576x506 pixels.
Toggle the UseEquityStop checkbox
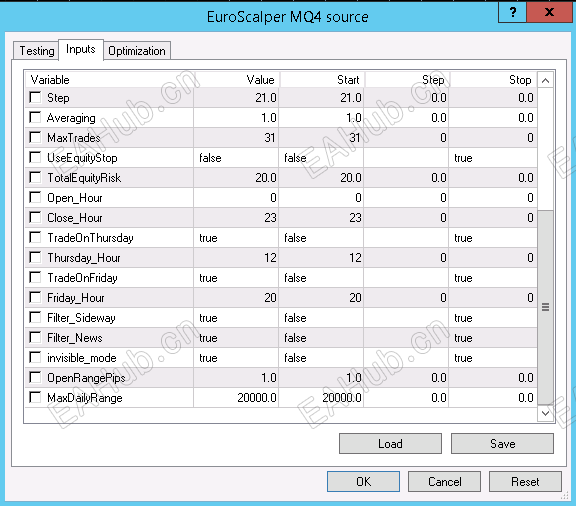click(35, 158)
